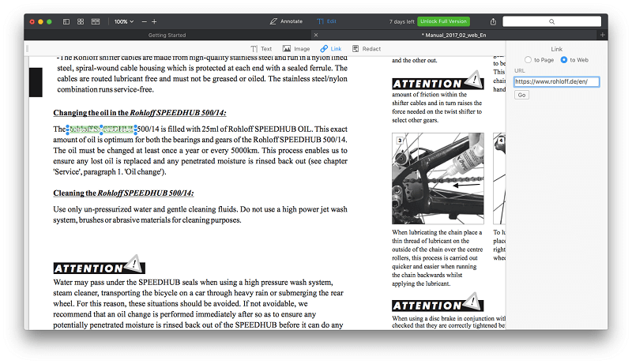This screenshot has width=632, height=364.
Task: Switch to contact sheet view icon
Action: point(96,22)
